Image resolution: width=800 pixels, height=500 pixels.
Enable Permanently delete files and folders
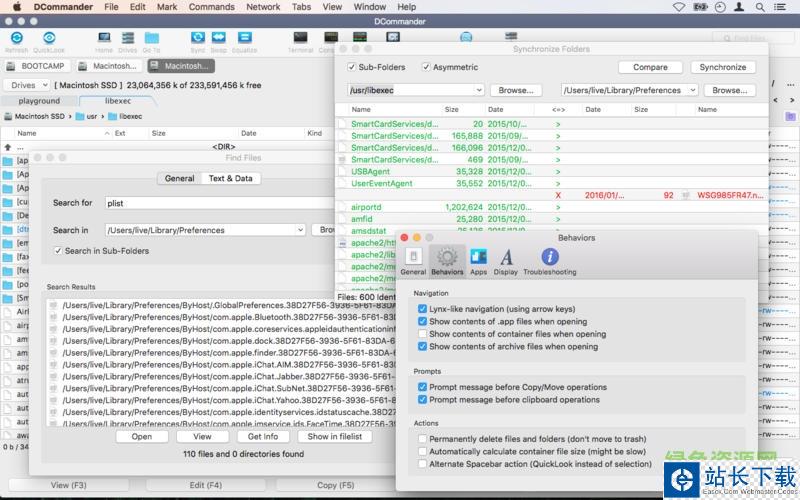pyautogui.click(x=423, y=439)
